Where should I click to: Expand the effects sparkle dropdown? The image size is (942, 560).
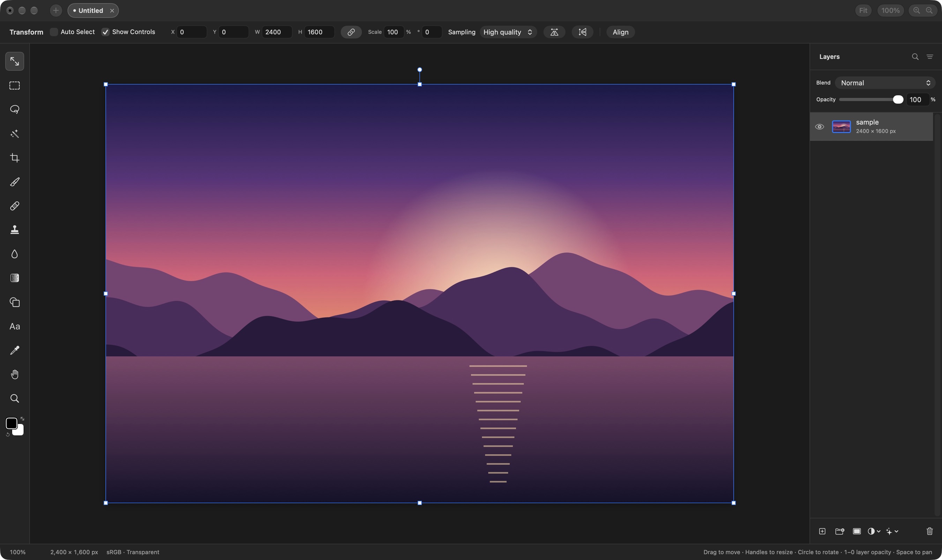tap(892, 531)
